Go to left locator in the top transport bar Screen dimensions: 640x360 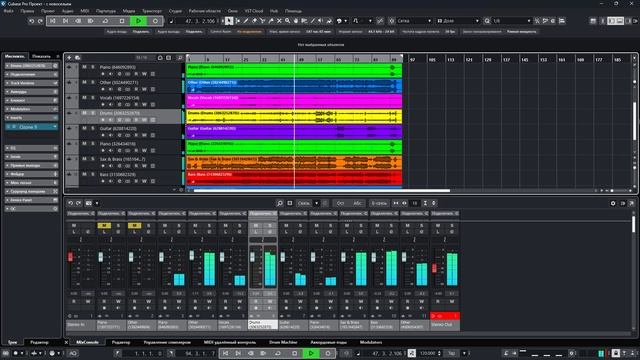pyautogui.click(x=53, y=21)
